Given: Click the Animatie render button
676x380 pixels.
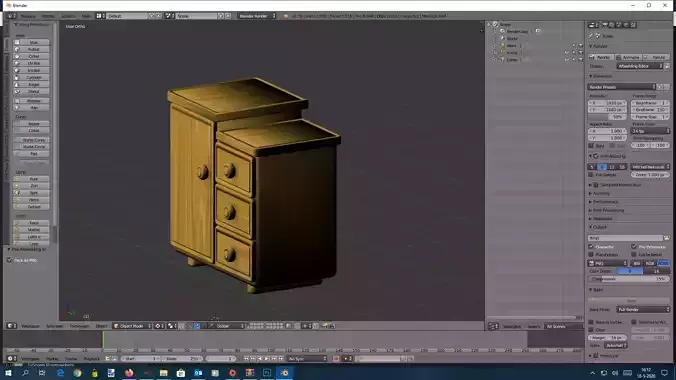Looking at the screenshot, I should tap(629, 57).
